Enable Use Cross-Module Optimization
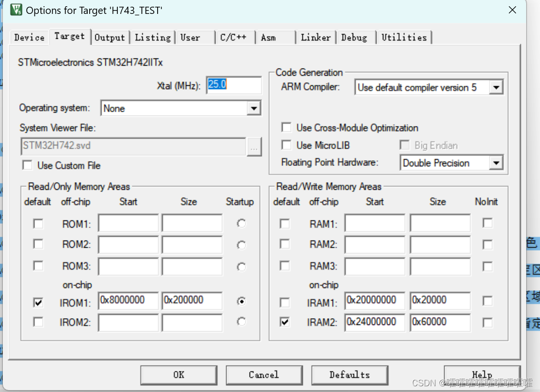This screenshot has height=392, width=540. (x=286, y=127)
